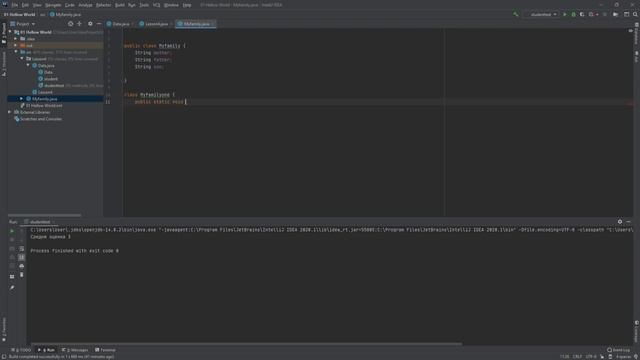
Task: Click the Build Project hammer icon
Action: pyautogui.click(x=516, y=14)
